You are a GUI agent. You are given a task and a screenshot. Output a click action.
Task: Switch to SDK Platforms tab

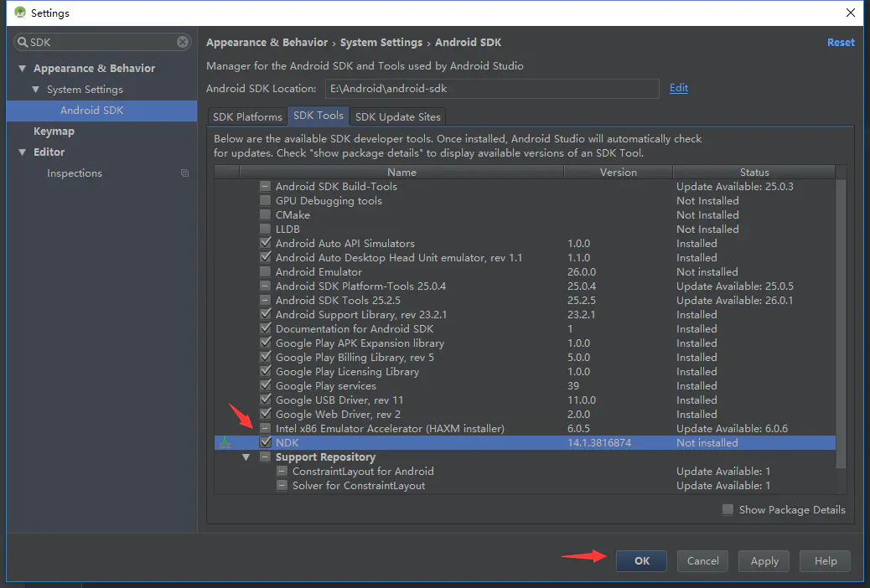click(x=247, y=116)
